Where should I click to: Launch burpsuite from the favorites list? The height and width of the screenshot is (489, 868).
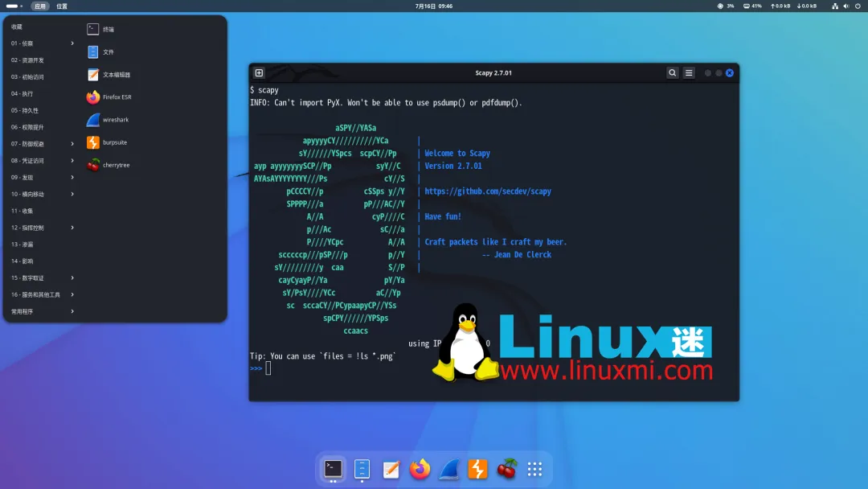pyautogui.click(x=107, y=142)
